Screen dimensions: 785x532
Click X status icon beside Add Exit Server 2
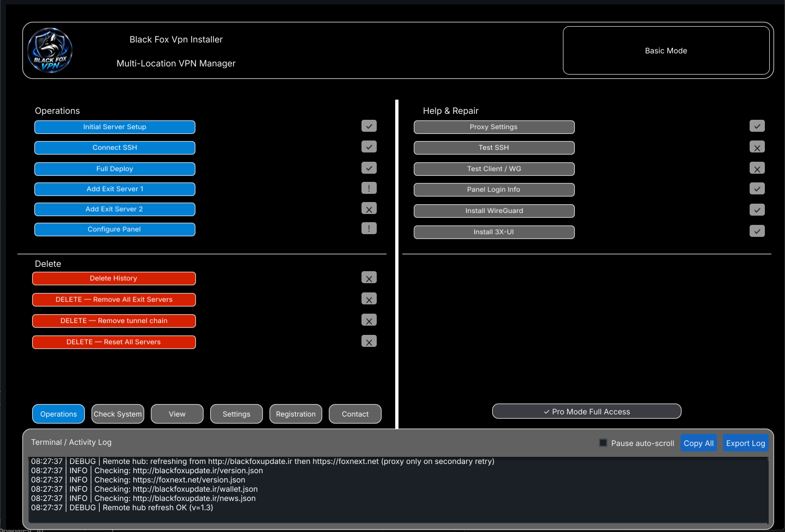[369, 209]
